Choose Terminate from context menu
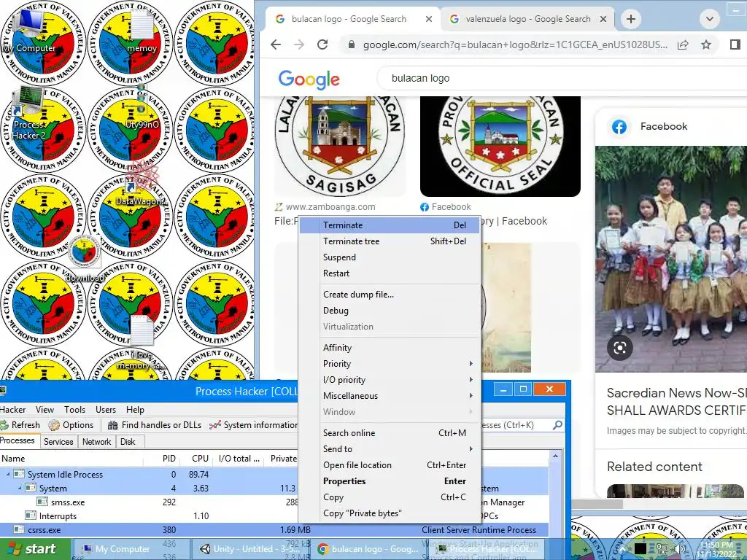Viewport: 747px width, 560px height. coord(390,225)
